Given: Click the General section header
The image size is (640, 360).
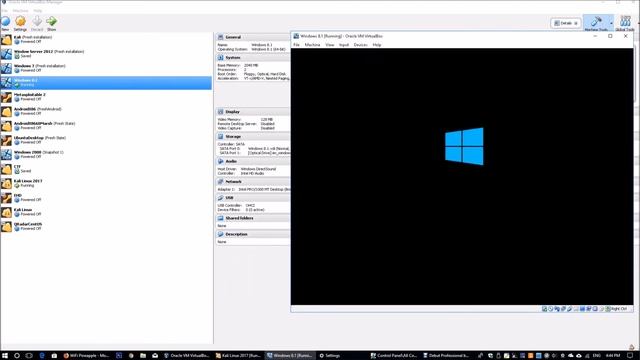Looking at the screenshot, I should (x=253, y=37).
